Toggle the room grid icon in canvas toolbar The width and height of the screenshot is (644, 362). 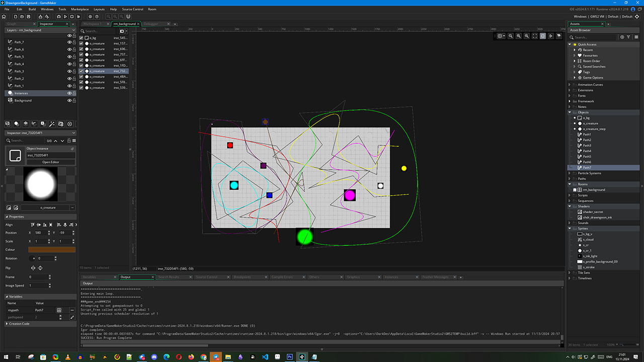[x=500, y=36]
